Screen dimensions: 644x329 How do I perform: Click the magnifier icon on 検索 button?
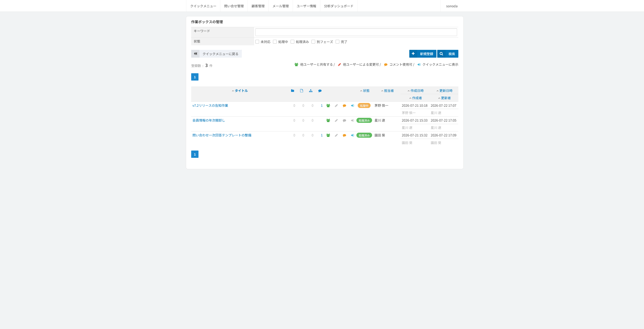441,54
